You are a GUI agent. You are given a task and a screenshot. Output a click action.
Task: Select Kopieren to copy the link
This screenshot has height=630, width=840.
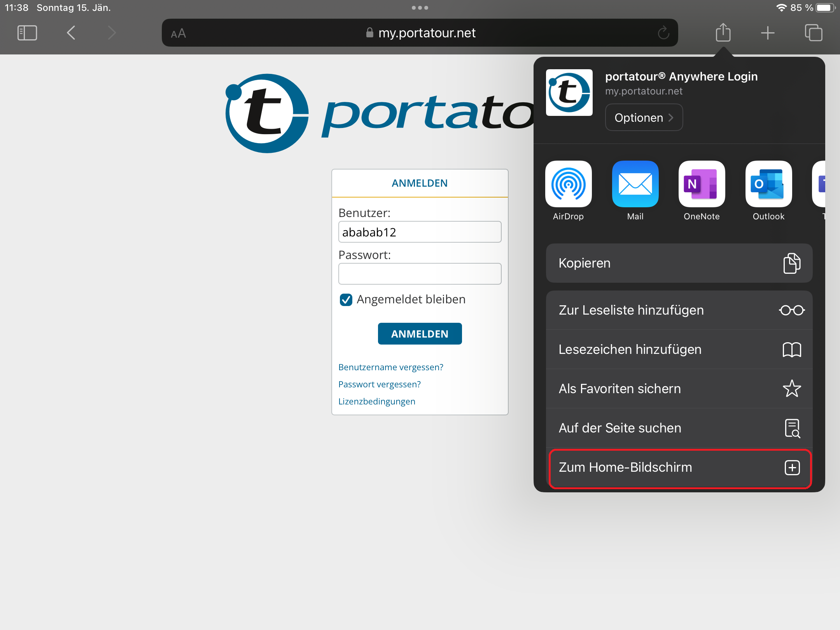click(x=679, y=263)
